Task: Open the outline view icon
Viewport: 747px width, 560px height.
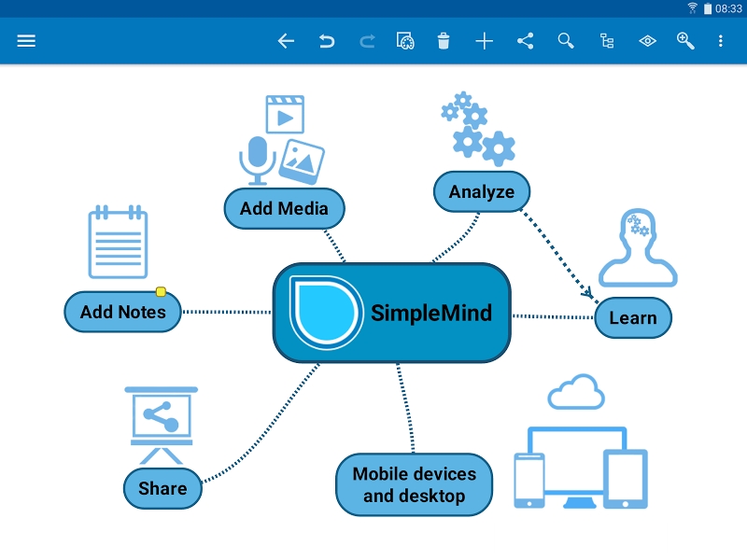Action: coord(606,41)
